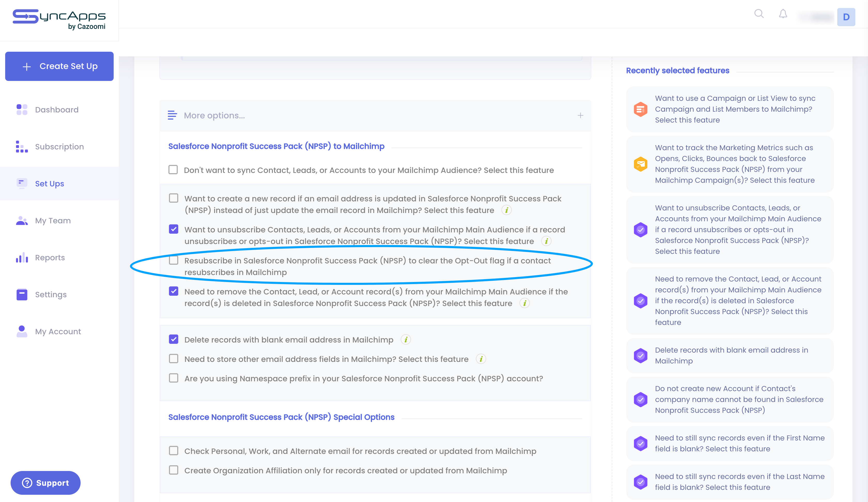Open Dashboard in the sidebar menu

[x=59, y=110]
